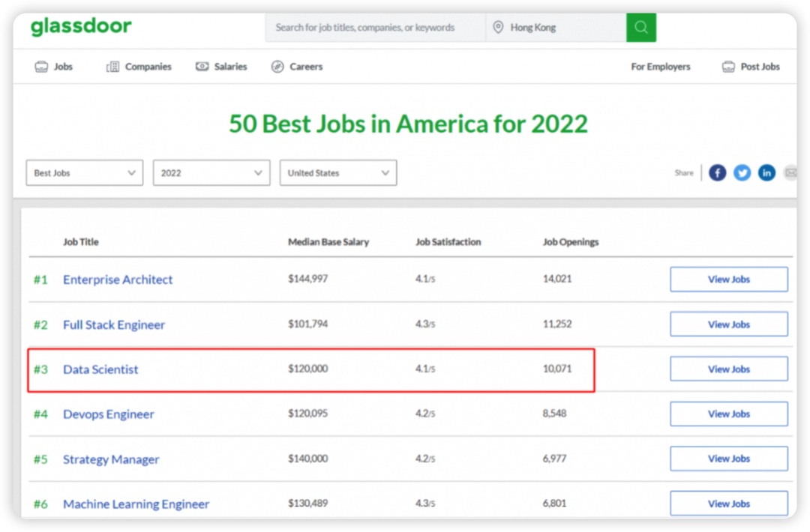Click the Post Jobs link
This screenshot has width=810, height=532.
pos(751,67)
